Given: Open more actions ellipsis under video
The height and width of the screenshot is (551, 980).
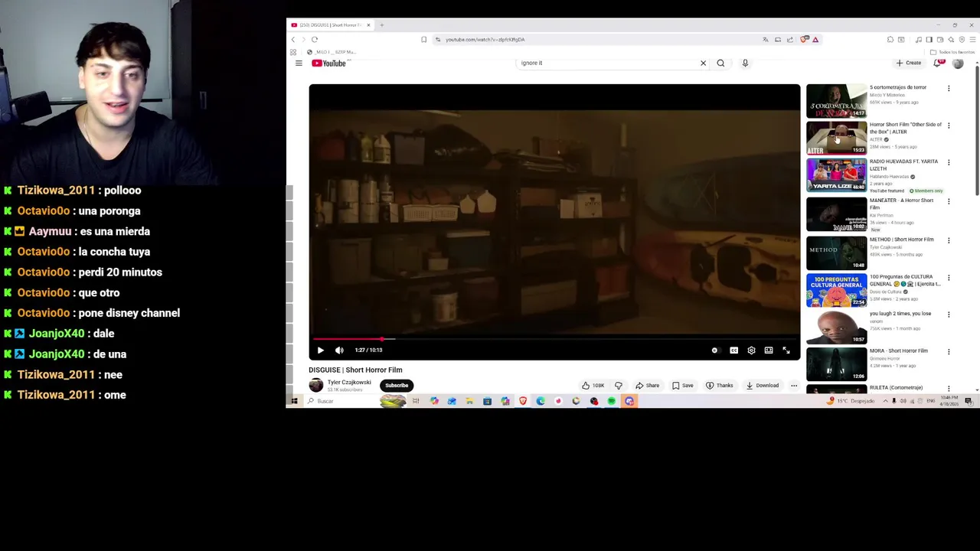Looking at the screenshot, I should [x=794, y=386].
